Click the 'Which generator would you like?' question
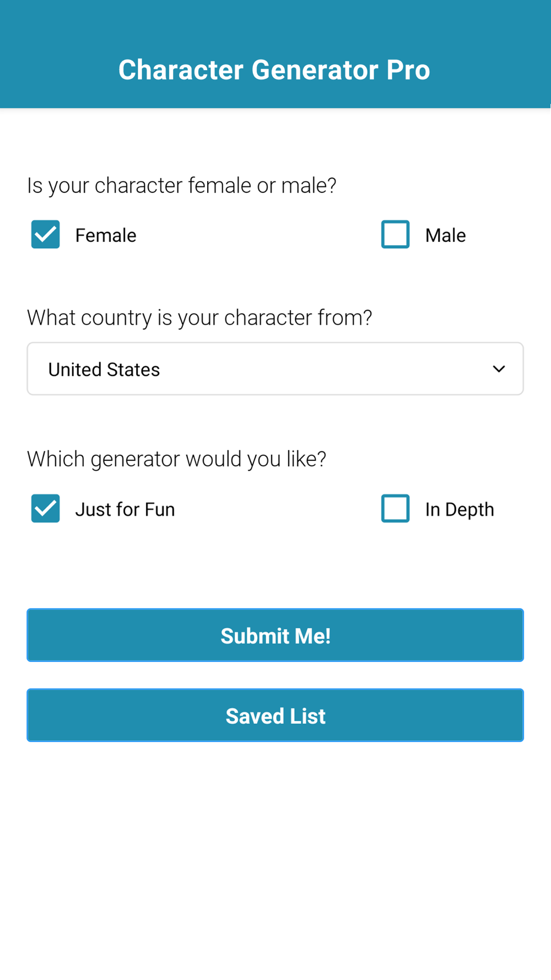551x980 pixels. (x=177, y=459)
